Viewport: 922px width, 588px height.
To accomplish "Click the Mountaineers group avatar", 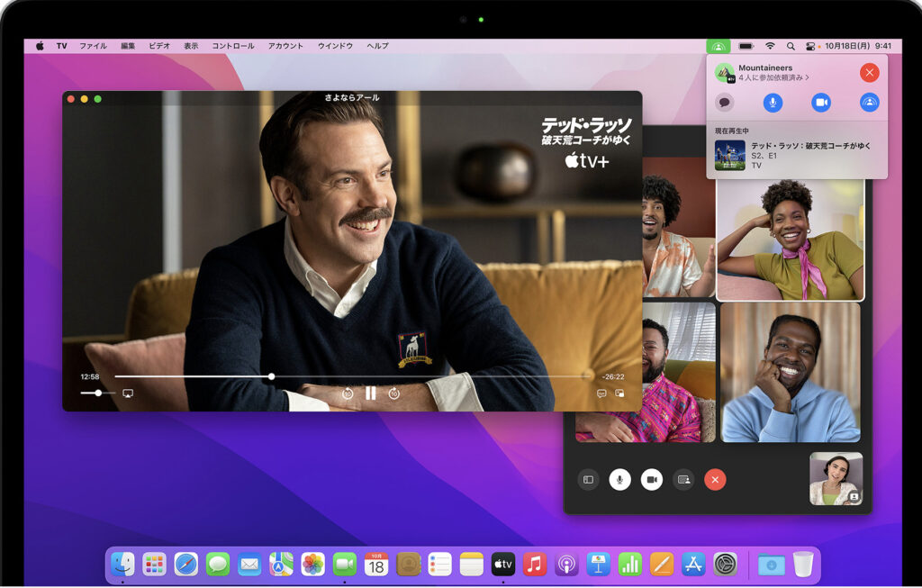I will coord(725,73).
